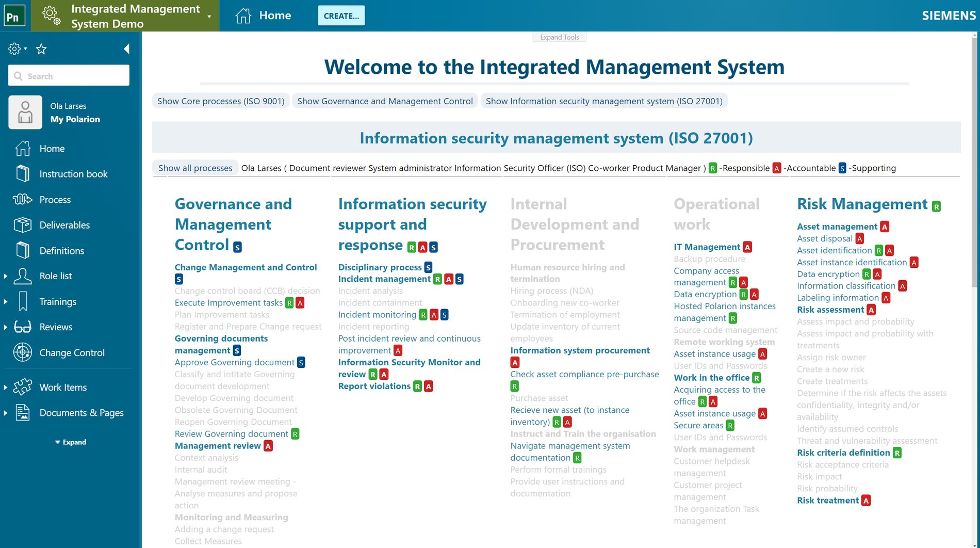Open the Documents & Pages sidebar item
Image resolution: width=980 pixels, height=548 pixels.
pos(71,413)
